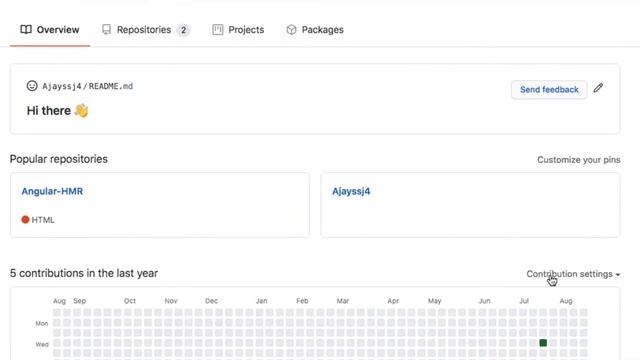
Task: Go to the Packages tab
Action: point(315,30)
